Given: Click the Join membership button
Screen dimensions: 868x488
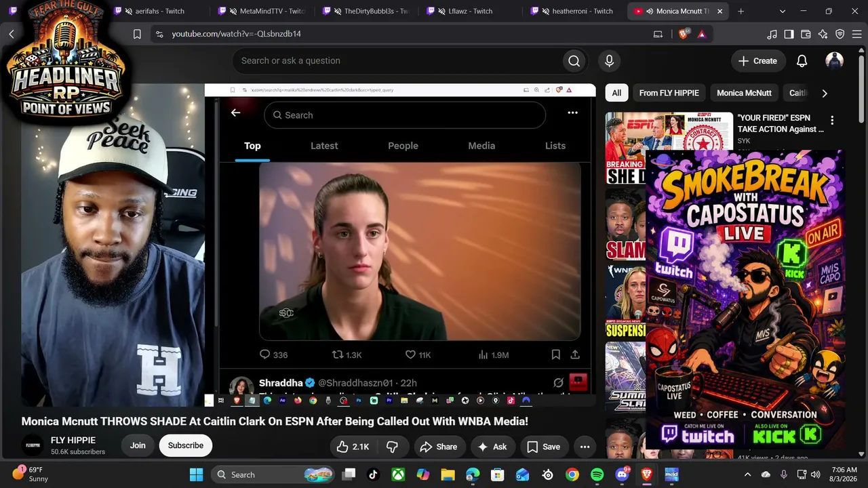Looking at the screenshot, I should tap(138, 445).
